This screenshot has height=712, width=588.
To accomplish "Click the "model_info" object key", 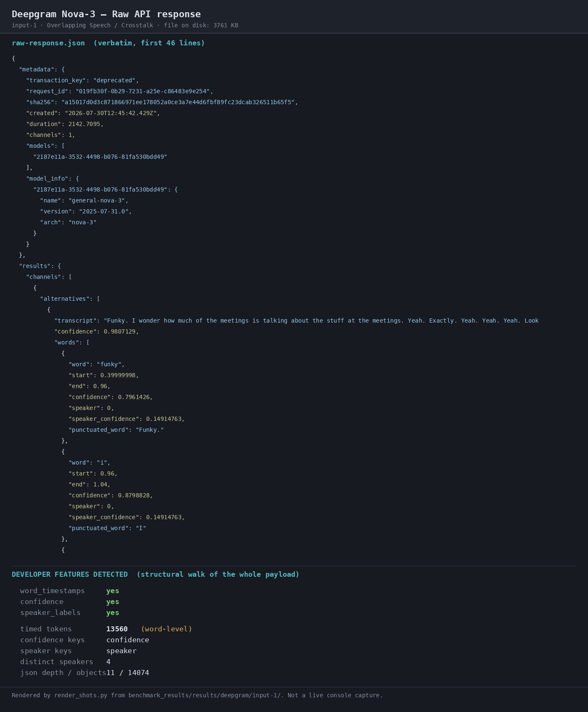I will coord(45,179).
